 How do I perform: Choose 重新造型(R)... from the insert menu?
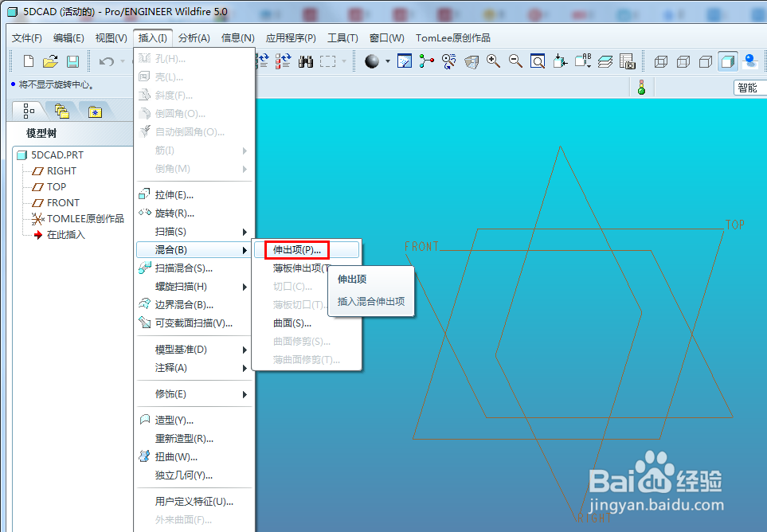tap(194, 439)
